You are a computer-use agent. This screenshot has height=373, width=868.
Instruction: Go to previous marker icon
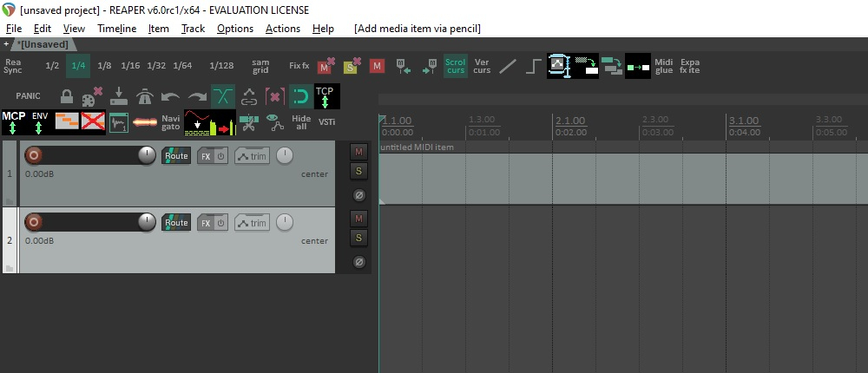(x=404, y=66)
